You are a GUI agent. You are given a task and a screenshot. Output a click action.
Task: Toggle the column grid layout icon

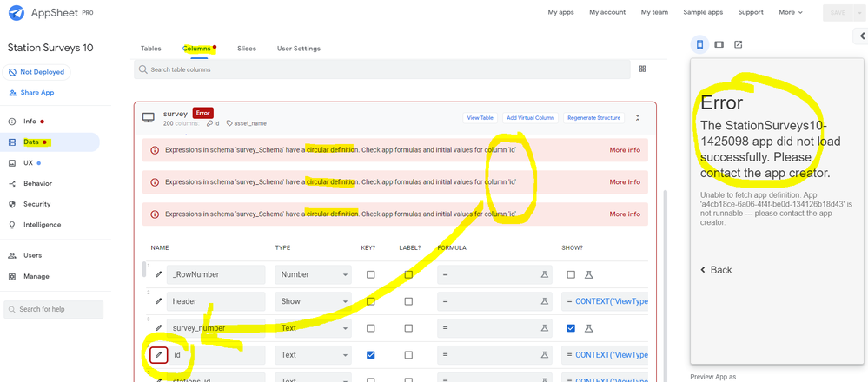pos(643,69)
